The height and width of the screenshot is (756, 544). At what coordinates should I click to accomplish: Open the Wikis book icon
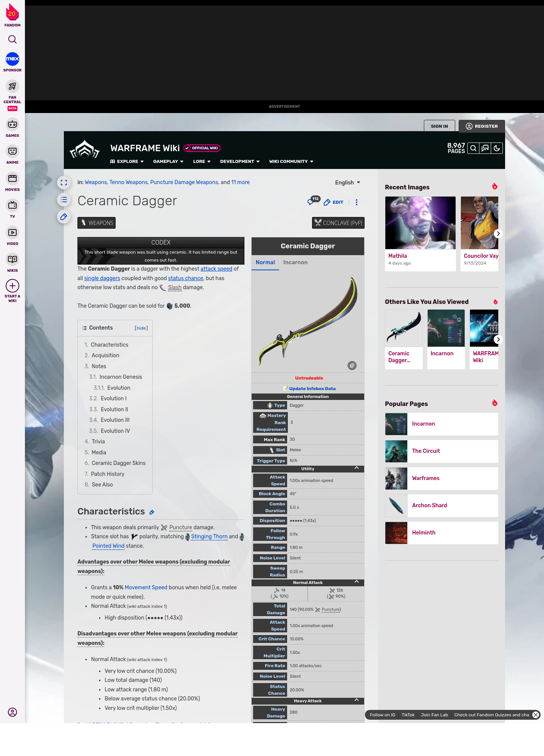tap(12, 259)
